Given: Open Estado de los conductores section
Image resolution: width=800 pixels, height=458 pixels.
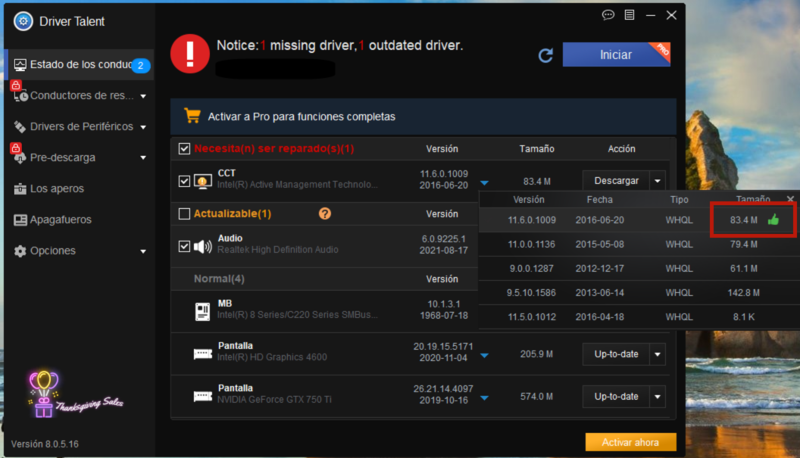Looking at the screenshot, I should (x=81, y=65).
